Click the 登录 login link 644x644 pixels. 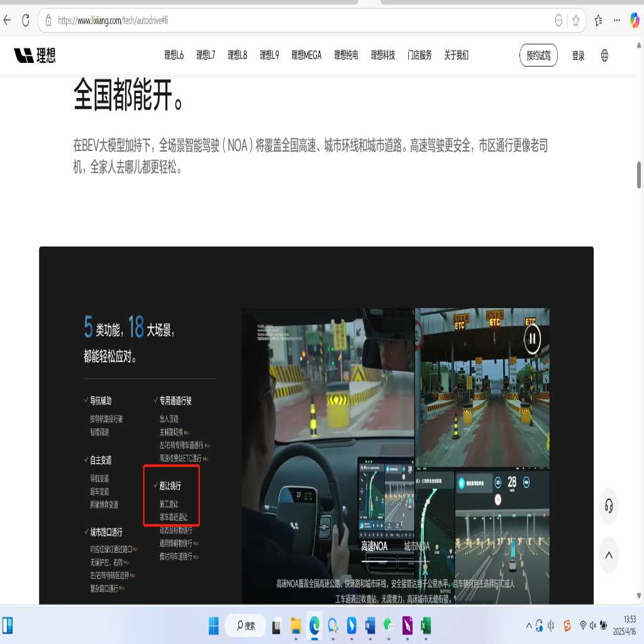tap(579, 55)
